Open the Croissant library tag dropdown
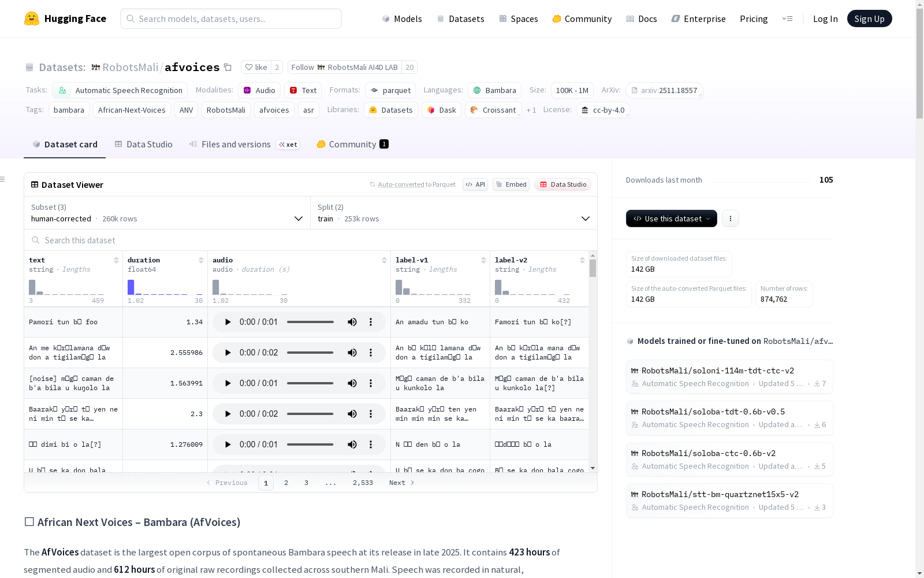The width and height of the screenshot is (924, 578). tap(493, 110)
